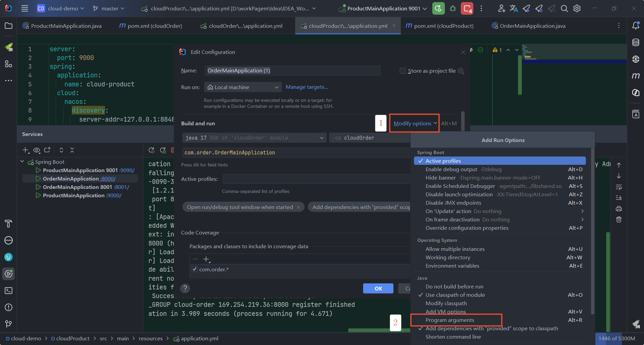Enable the Enable debug output option
The width and height of the screenshot is (644, 345).
click(500, 169)
